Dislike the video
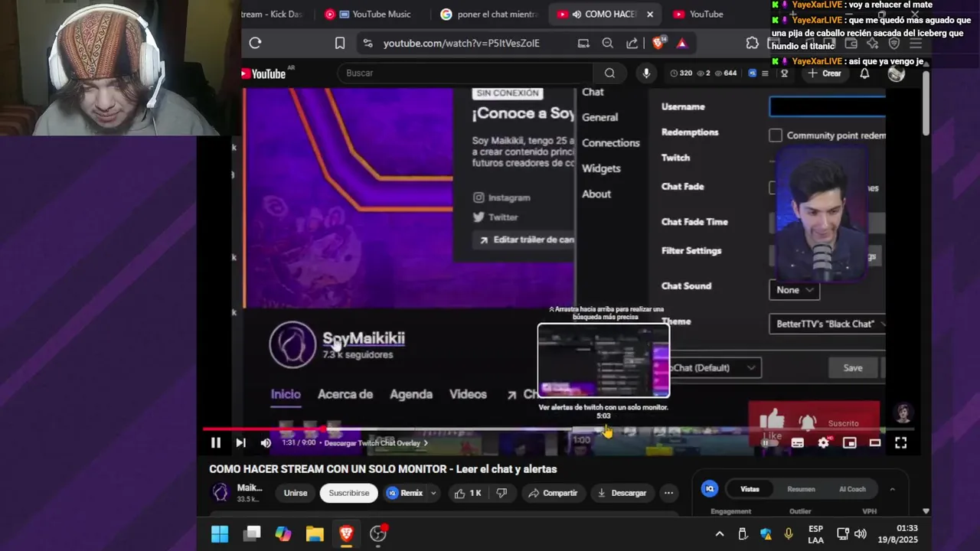Image resolution: width=980 pixels, height=551 pixels. 501,493
